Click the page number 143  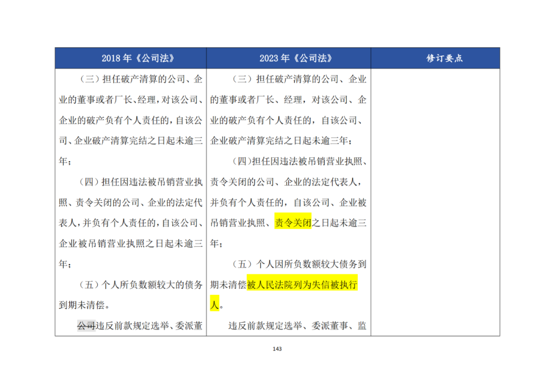tap(277, 349)
